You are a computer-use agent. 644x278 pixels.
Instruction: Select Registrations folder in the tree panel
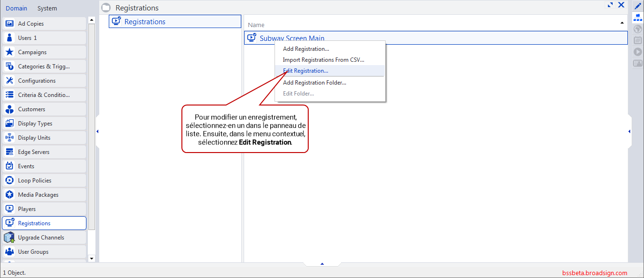tap(145, 22)
